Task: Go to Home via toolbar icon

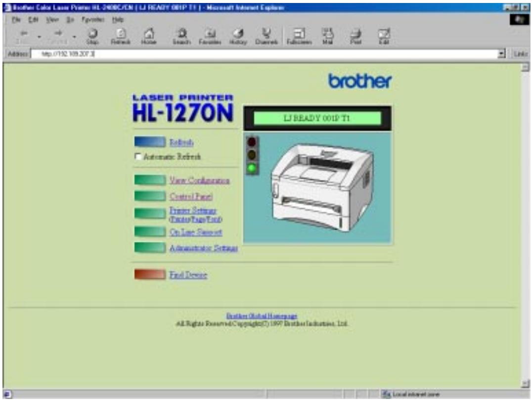Action: 149,36
